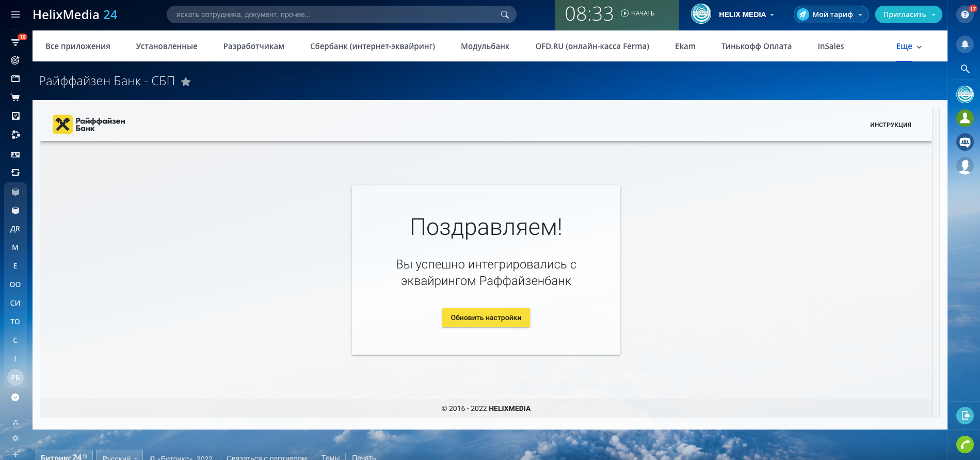Open Сбербанк (интернет-эквайринг) tab
The height and width of the screenshot is (460, 980).
[x=373, y=46]
